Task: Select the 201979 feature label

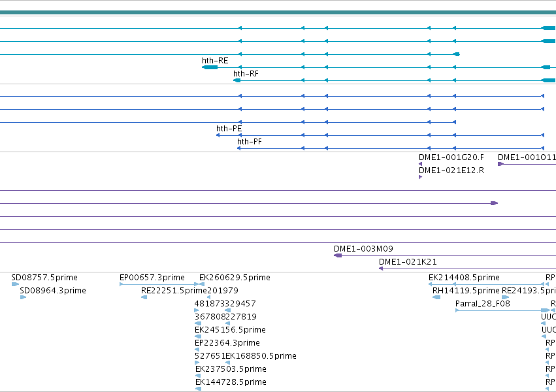Action: click(x=222, y=291)
